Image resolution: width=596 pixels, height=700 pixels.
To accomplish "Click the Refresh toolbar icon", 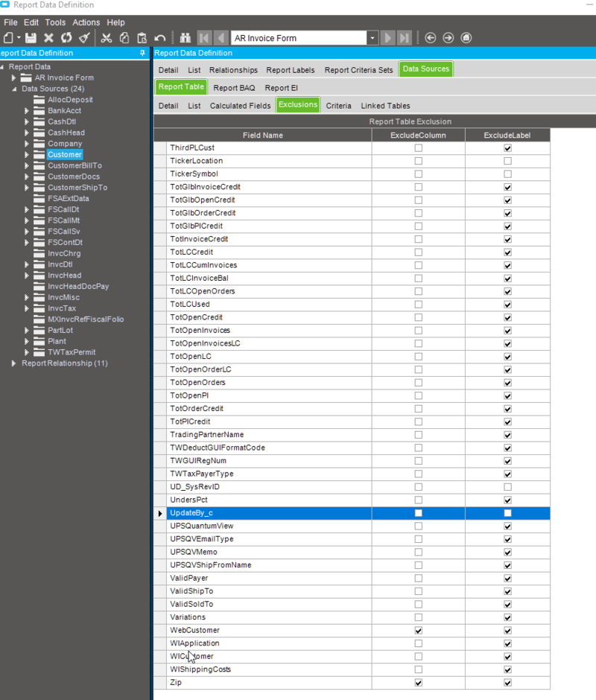I will click(67, 37).
